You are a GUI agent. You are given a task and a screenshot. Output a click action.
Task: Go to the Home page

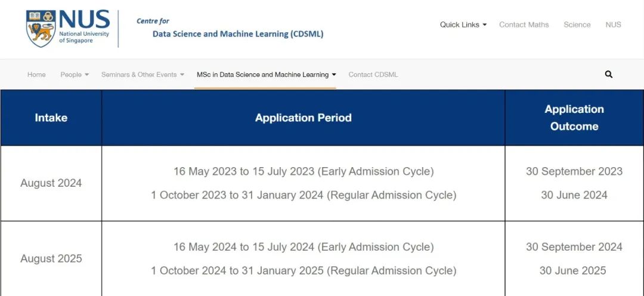36,75
